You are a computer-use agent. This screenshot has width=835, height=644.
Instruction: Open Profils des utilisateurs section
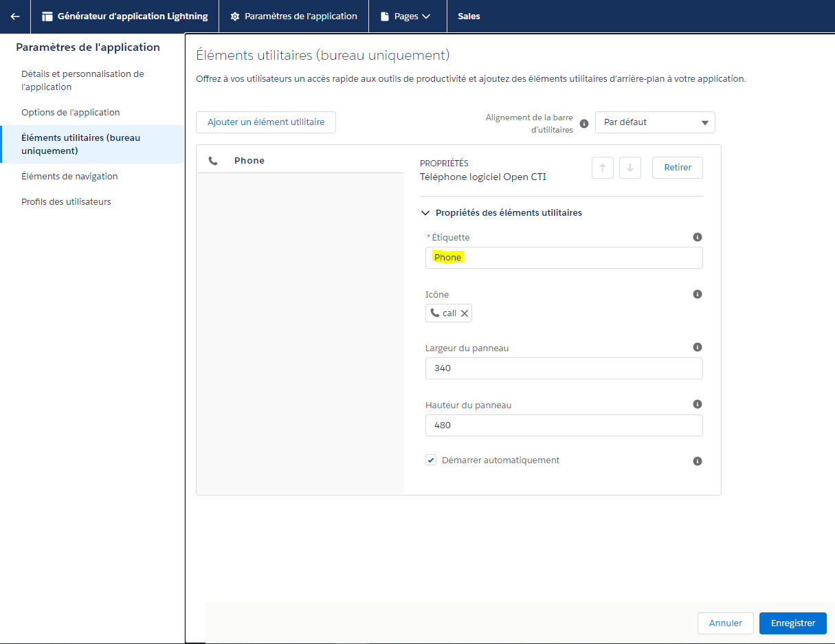[x=66, y=202]
